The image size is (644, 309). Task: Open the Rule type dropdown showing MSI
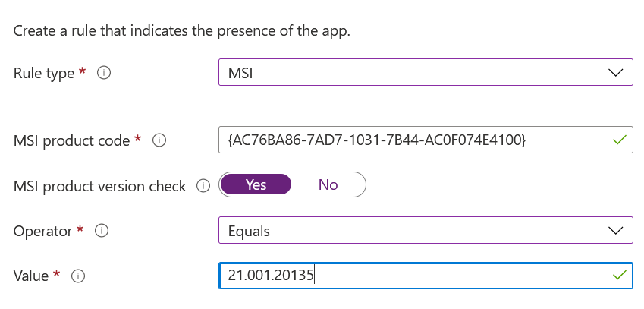(425, 74)
